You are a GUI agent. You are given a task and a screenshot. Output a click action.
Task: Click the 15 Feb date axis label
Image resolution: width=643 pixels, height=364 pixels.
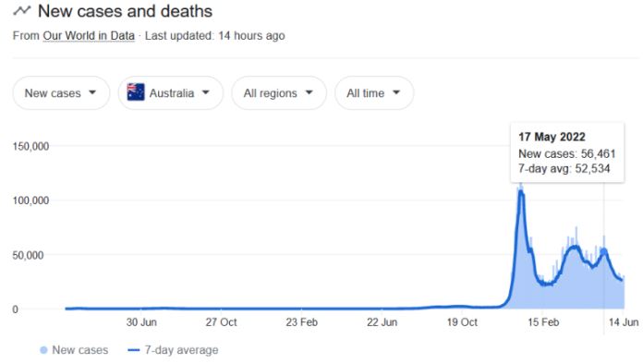click(x=543, y=322)
